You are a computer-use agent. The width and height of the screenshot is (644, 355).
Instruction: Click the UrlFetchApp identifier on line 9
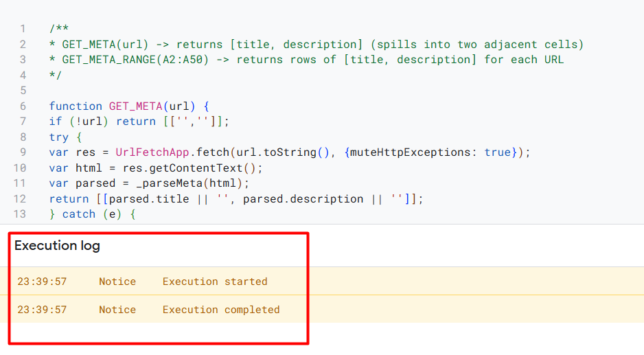152,152
